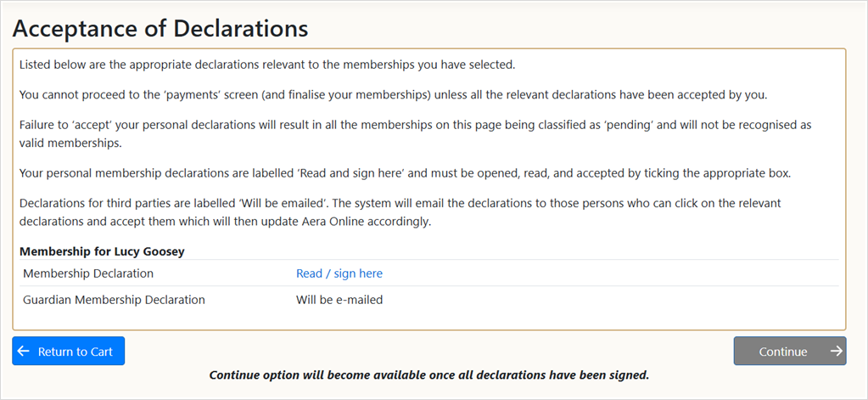Click the right arrow icon on Continue button

point(836,352)
